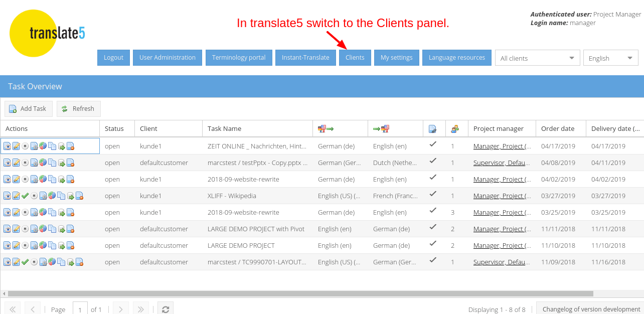Edit the marcstest / testPptx task with pencil icon

click(16, 163)
